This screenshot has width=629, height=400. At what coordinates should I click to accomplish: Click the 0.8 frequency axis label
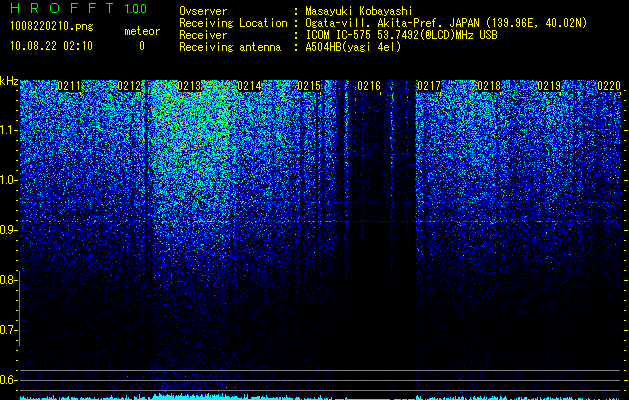pyautogui.click(x=8, y=280)
